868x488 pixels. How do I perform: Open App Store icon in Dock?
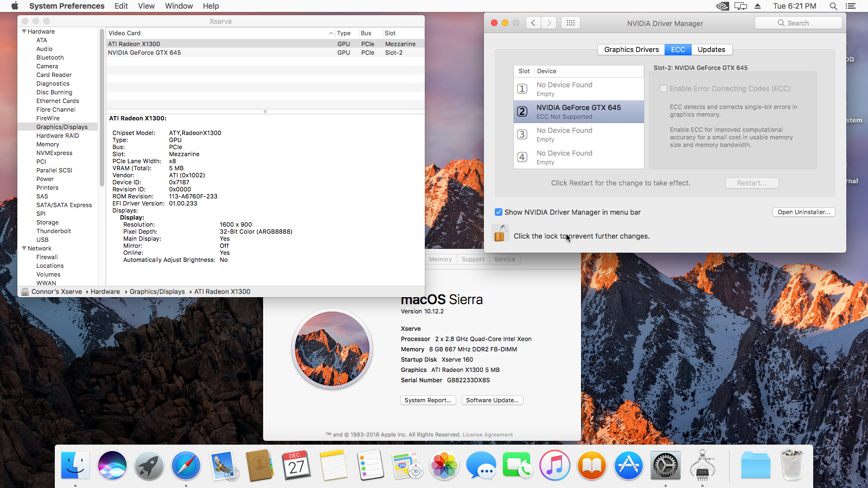[629, 465]
